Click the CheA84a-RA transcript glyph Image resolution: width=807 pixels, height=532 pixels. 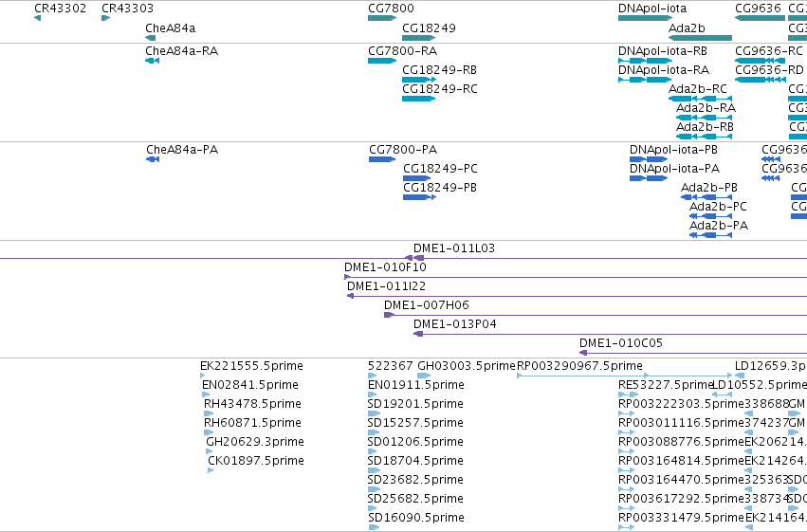153,61
